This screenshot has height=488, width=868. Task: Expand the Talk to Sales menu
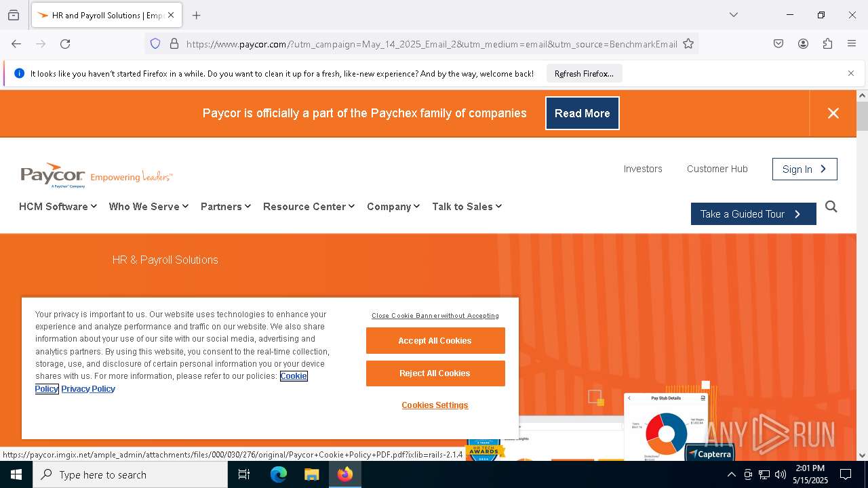(x=467, y=207)
